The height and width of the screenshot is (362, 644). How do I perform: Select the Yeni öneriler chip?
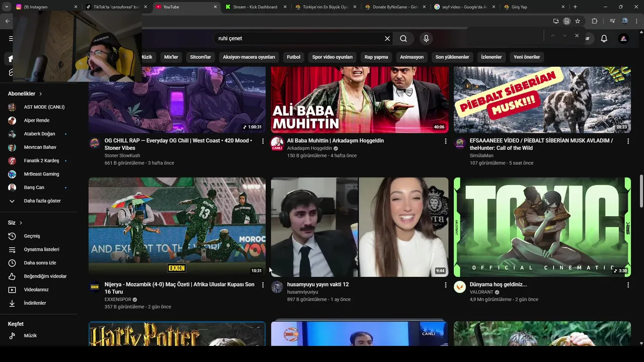point(527,57)
